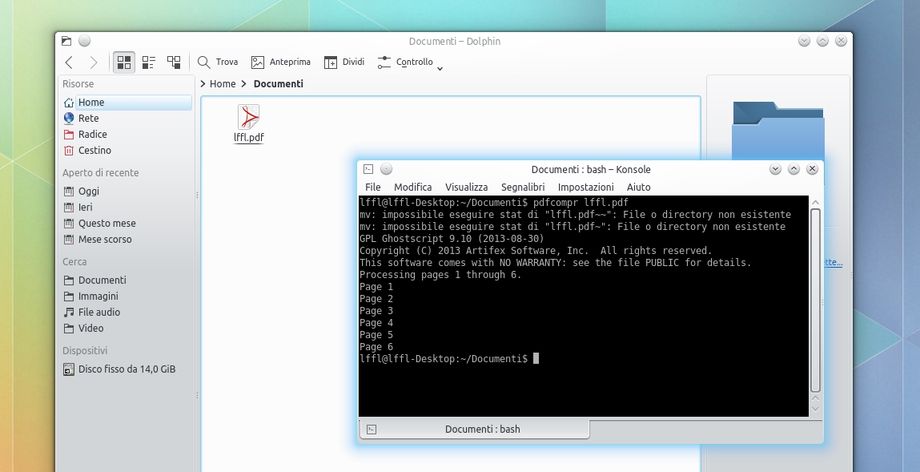Image resolution: width=920 pixels, height=472 pixels.
Task: Open Cestino trash place
Action: 127,150
